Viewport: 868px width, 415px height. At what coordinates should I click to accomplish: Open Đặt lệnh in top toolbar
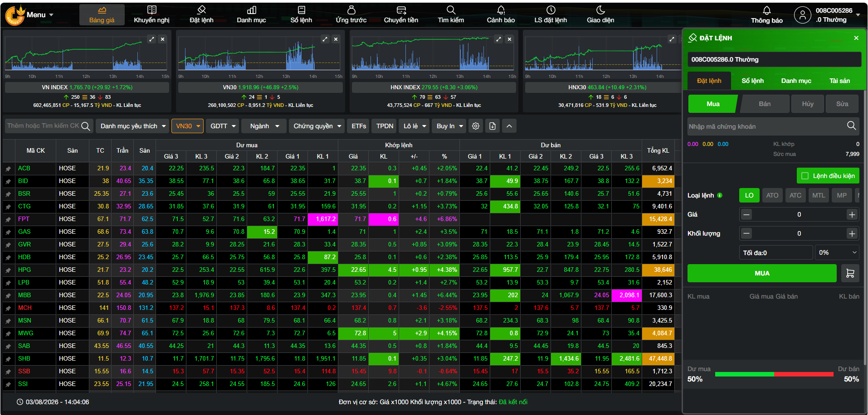(x=201, y=14)
